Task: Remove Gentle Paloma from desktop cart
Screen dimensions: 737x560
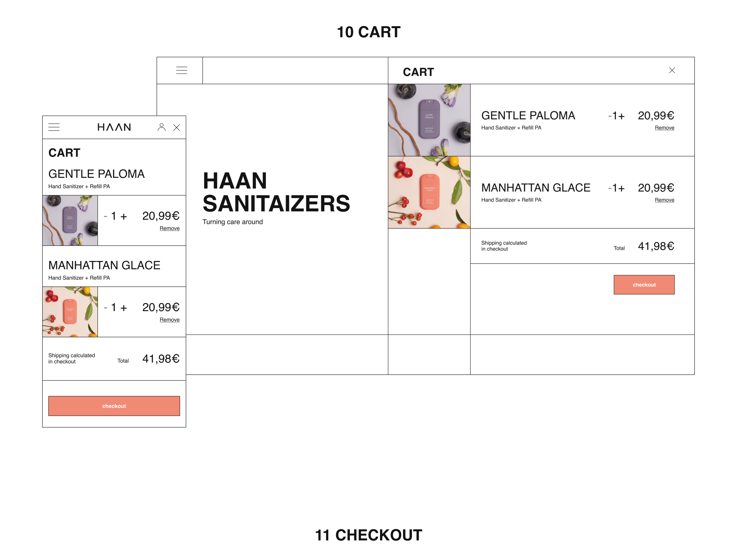Action: click(x=664, y=128)
